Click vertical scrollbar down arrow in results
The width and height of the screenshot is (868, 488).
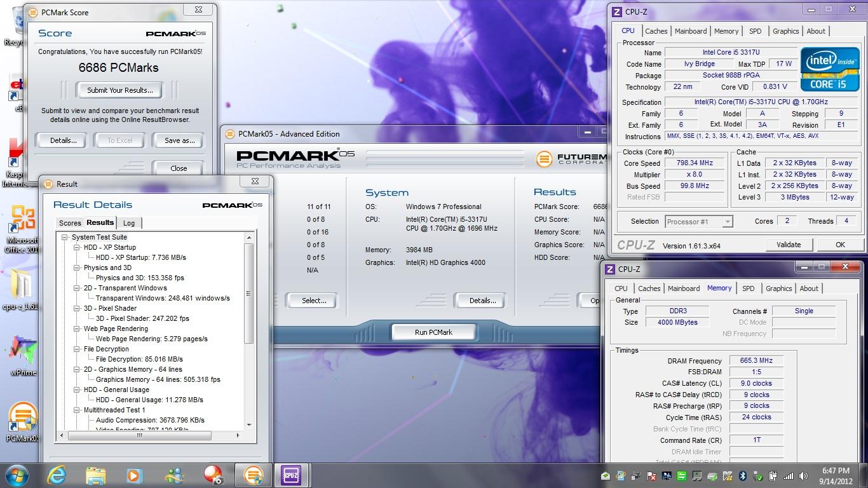point(248,426)
